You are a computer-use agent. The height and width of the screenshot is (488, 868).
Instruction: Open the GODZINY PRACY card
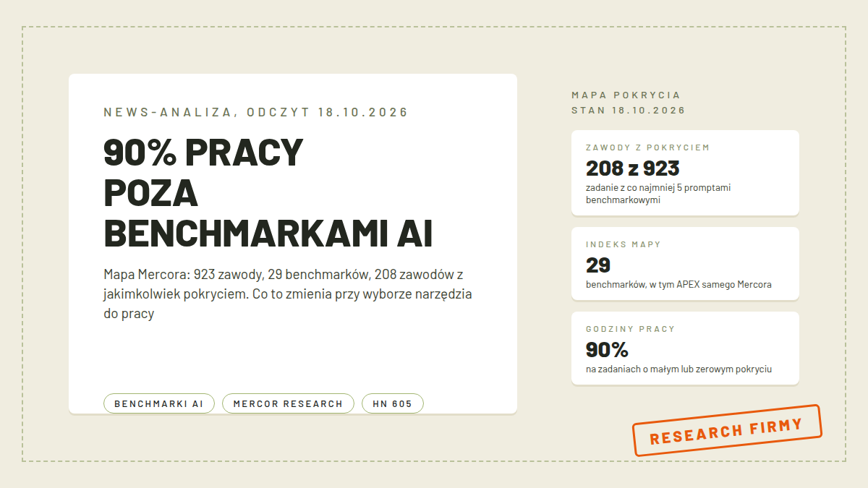(x=685, y=348)
